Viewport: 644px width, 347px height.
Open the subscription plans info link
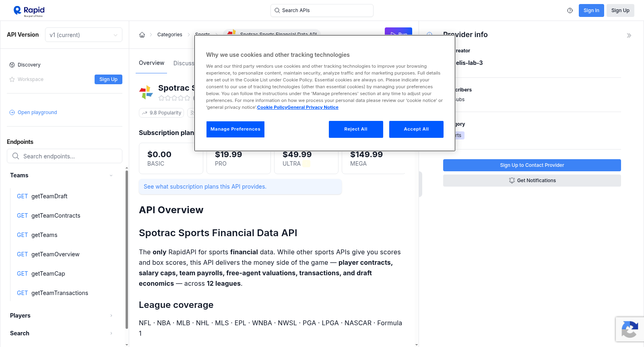(x=205, y=187)
